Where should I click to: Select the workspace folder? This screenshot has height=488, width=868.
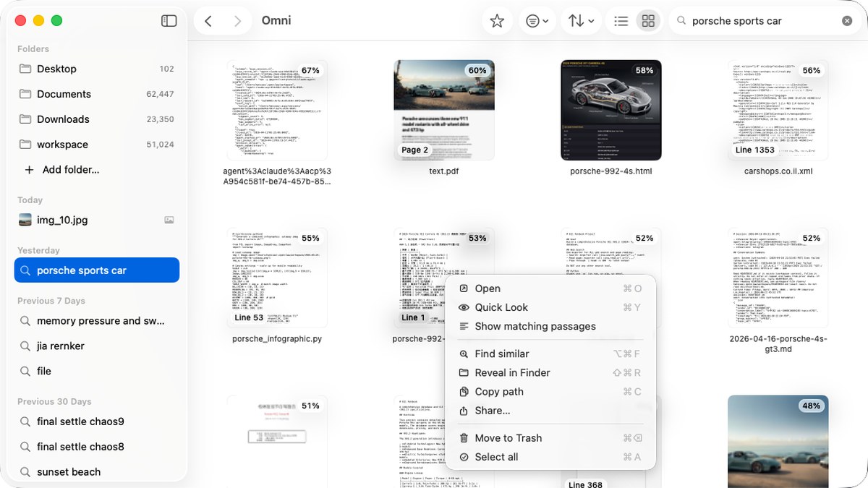(96, 145)
